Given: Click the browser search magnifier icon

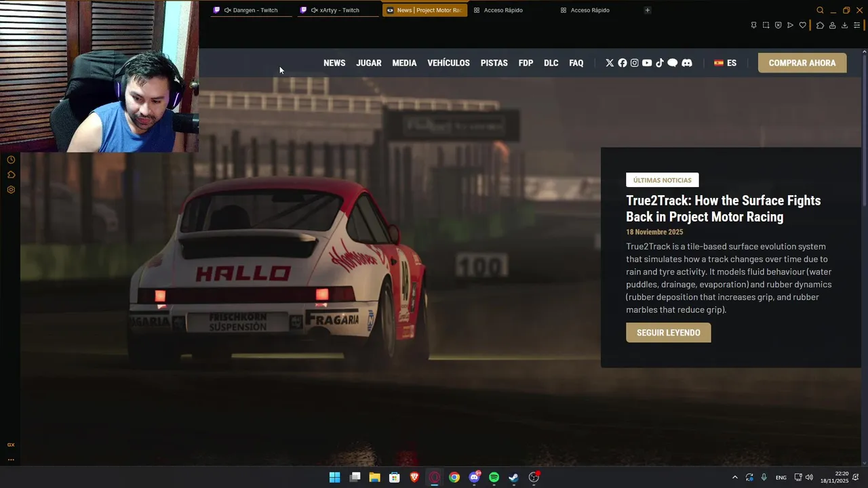Looking at the screenshot, I should [820, 10].
